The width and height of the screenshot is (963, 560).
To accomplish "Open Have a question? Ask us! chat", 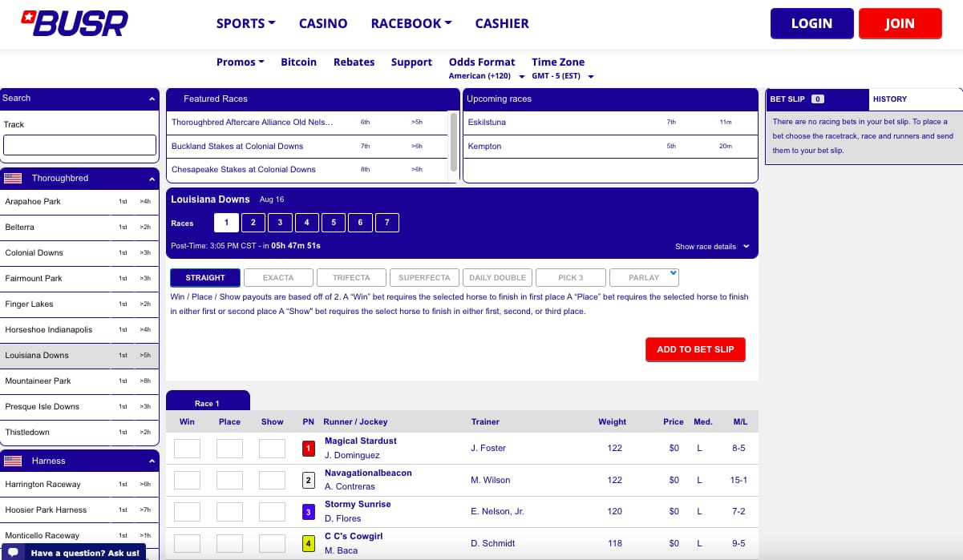I will click(x=73, y=553).
